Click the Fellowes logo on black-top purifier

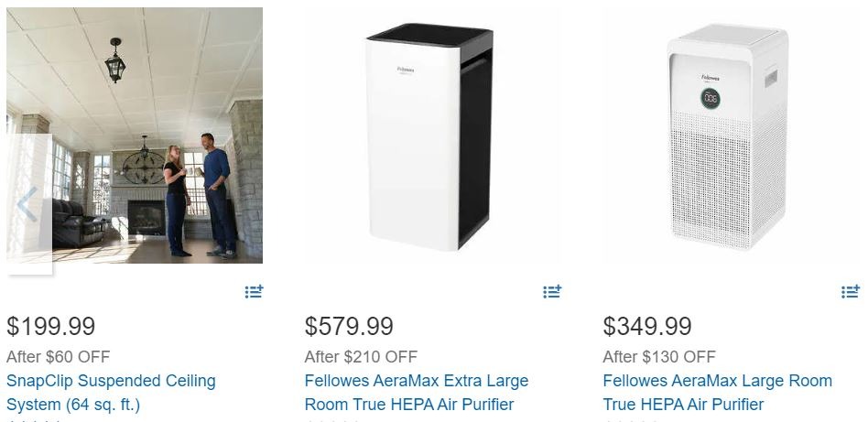tap(406, 70)
